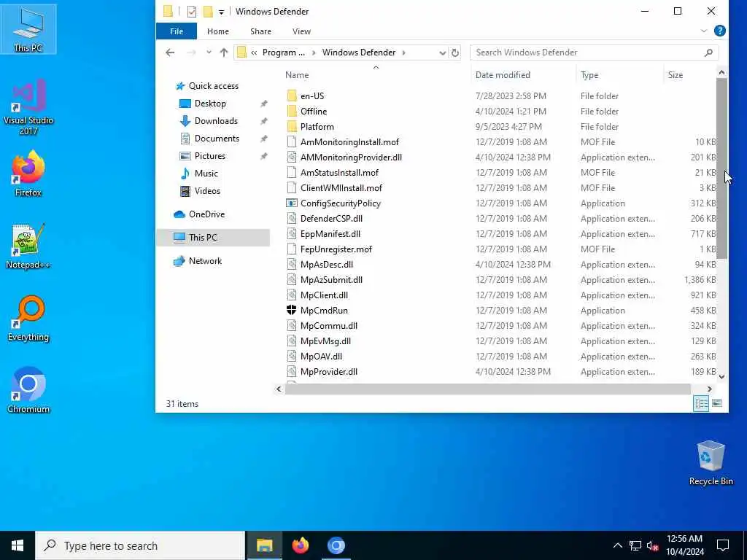The image size is (747, 560).
Task: Switch to the Share ribbon tab
Action: tap(260, 31)
